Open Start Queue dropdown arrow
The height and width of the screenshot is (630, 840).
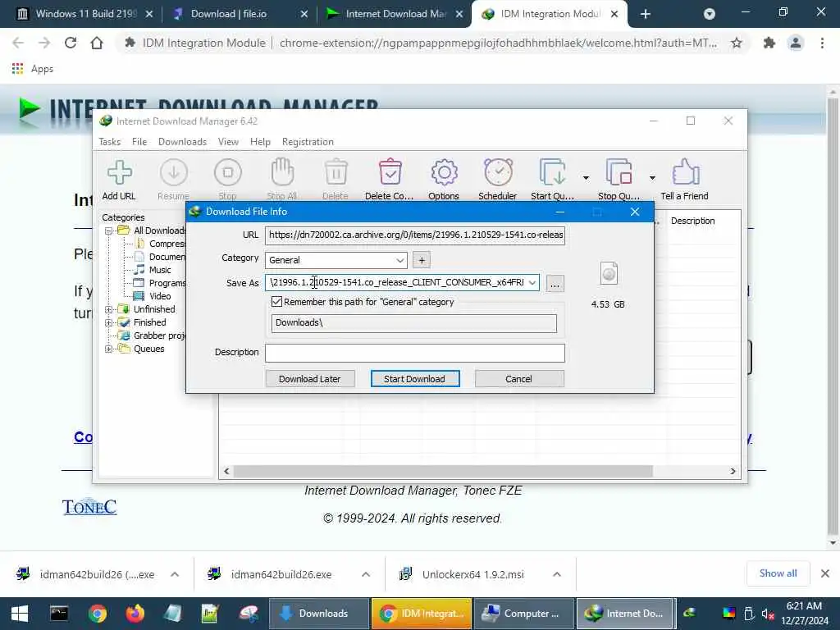tap(586, 178)
